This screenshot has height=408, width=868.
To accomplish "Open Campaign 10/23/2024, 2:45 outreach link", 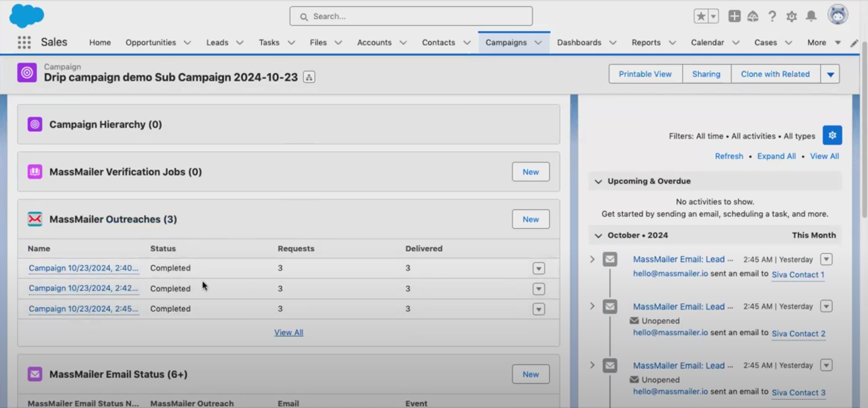I will point(83,309).
